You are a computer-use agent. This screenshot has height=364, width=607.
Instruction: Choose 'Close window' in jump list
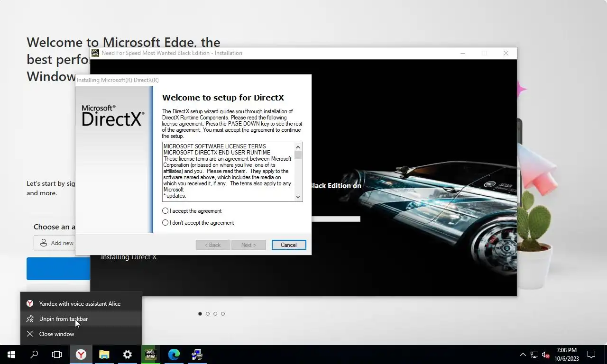click(x=81, y=334)
